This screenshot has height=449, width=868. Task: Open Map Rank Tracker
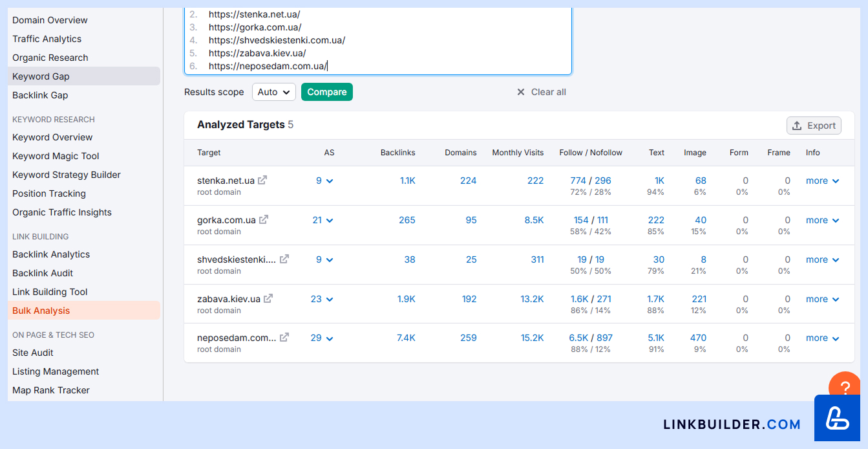[x=51, y=390]
